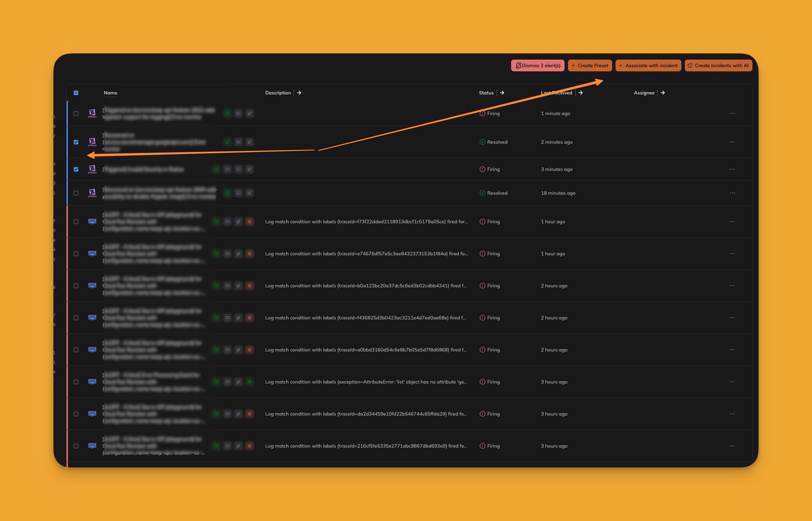The width and height of the screenshot is (812, 521).
Task: Open three-dot menu for traceId=f73f22 alert
Action: click(x=732, y=222)
